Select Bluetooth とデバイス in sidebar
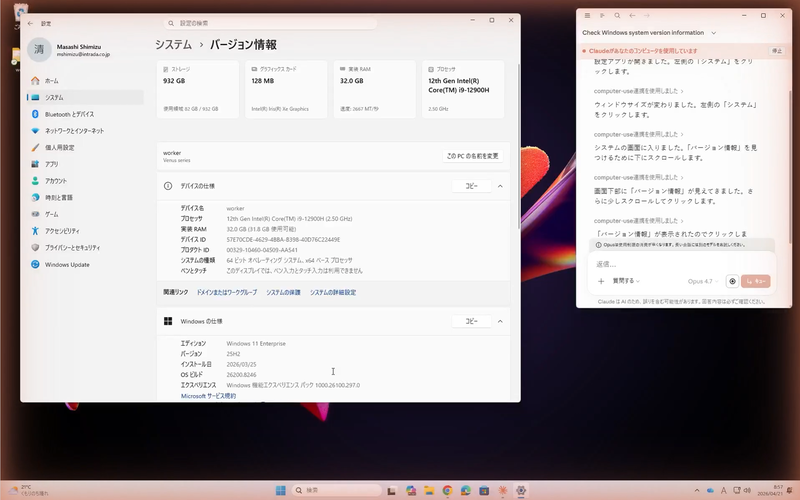 pos(85,114)
